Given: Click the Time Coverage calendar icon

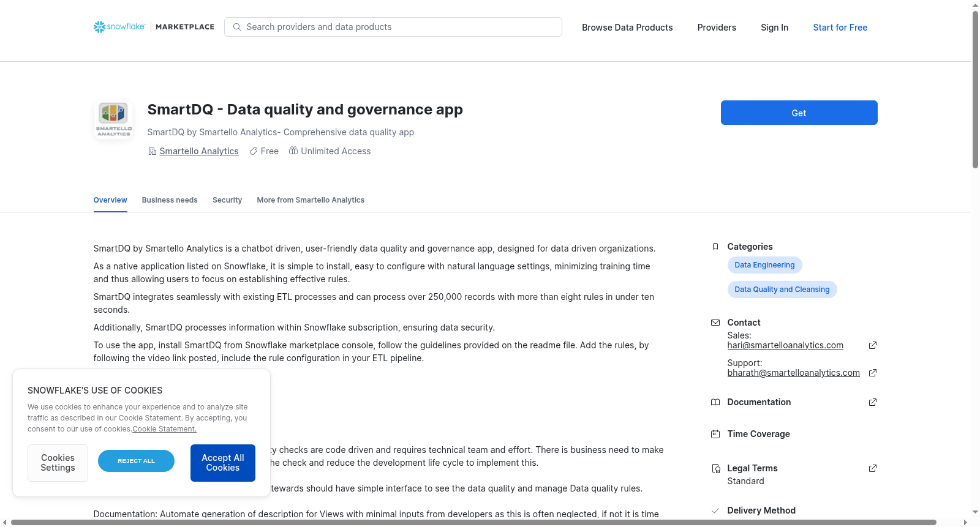Looking at the screenshot, I should (x=715, y=434).
